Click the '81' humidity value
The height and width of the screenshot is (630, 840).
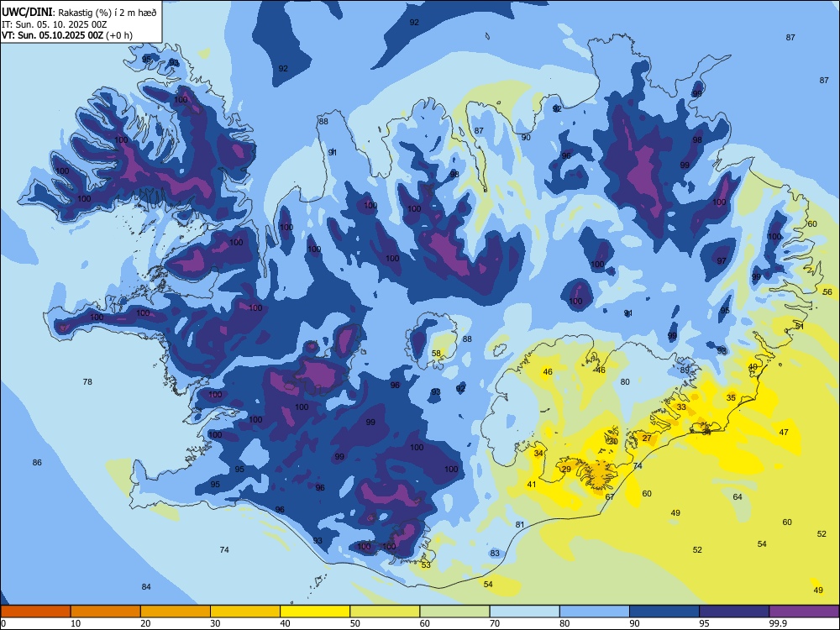pyautogui.click(x=520, y=524)
